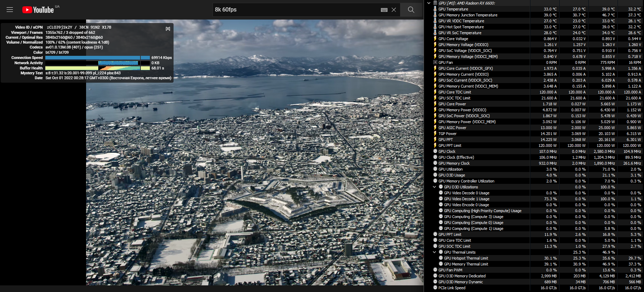644x292 pixels.
Task: Collapse the AMD Radeon RX 6600 group
Action: coord(429,3)
